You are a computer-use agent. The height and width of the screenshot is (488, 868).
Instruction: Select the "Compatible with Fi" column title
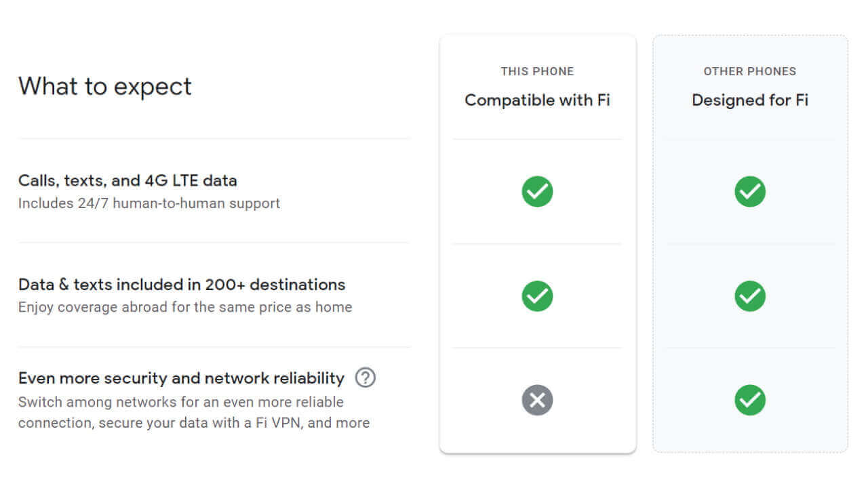537,100
